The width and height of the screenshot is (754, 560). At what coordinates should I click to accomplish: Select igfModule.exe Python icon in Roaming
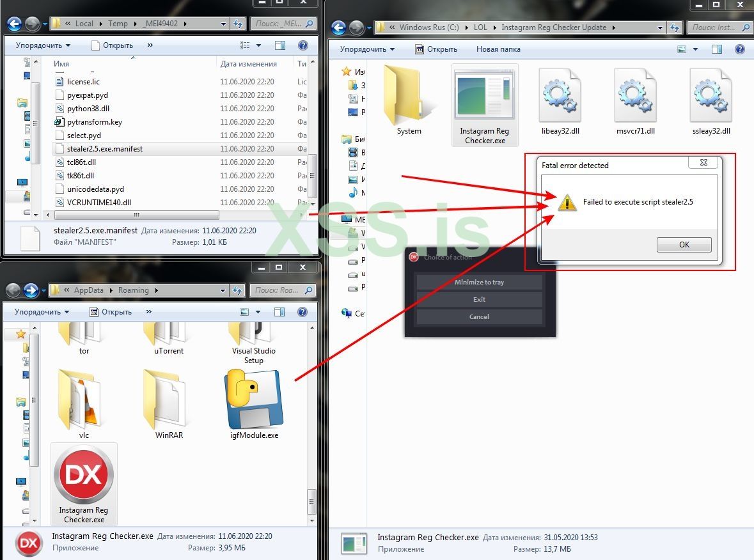coord(254,405)
